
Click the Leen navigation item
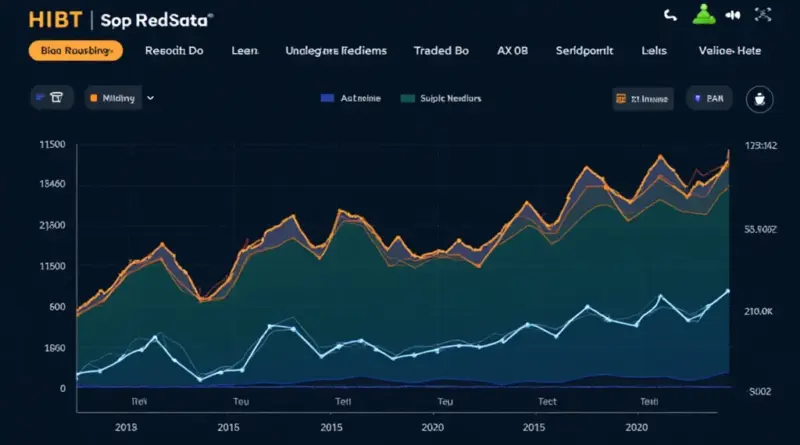coord(243,51)
